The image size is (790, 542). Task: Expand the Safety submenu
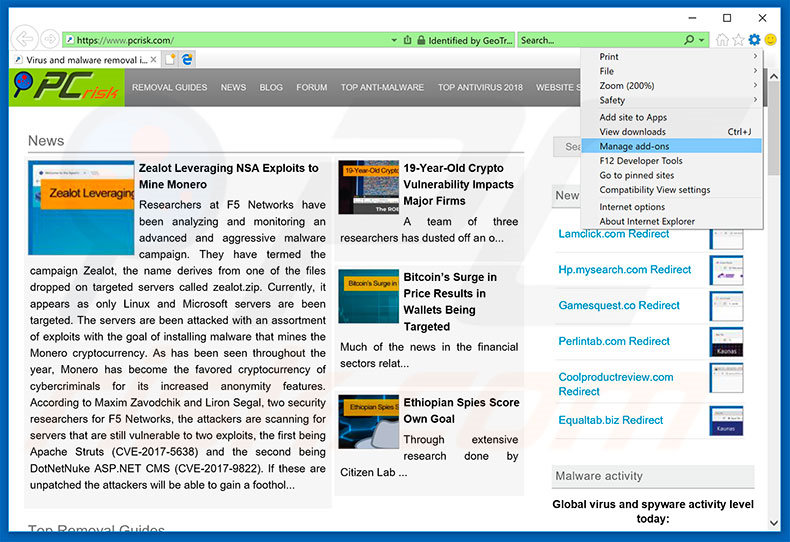click(671, 100)
